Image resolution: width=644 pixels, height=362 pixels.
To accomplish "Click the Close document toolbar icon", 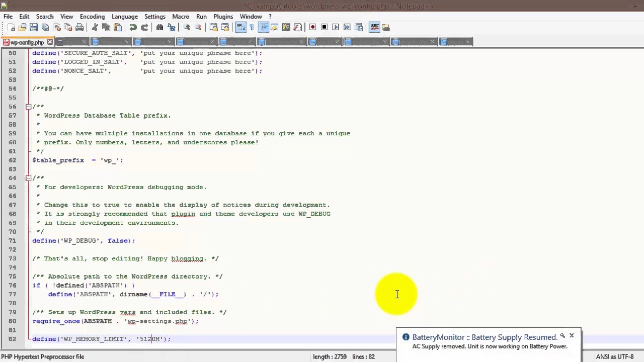I will [57, 27].
